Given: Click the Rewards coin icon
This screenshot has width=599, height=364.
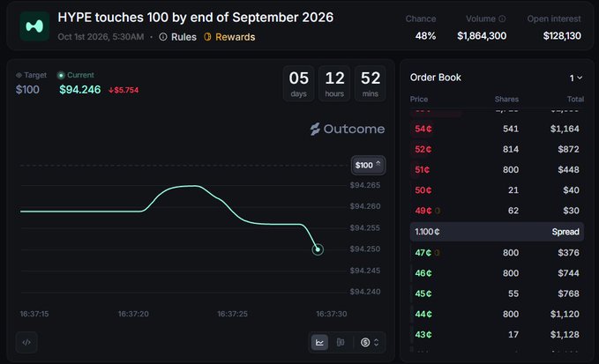Looking at the screenshot, I should (207, 37).
